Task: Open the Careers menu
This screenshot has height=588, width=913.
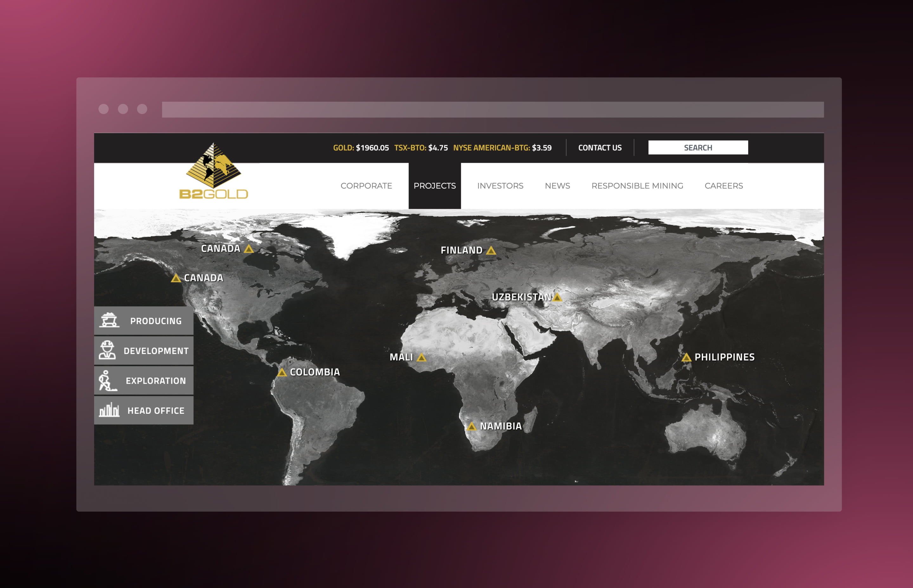Action: click(x=723, y=186)
